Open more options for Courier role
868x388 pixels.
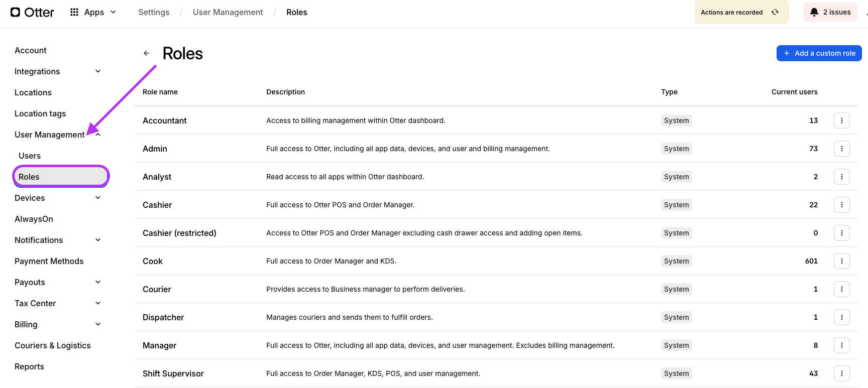pos(842,289)
